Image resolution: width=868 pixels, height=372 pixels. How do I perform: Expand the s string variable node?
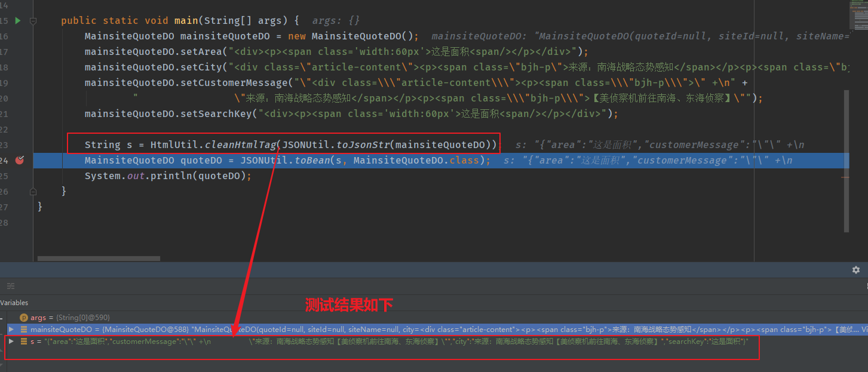pyautogui.click(x=11, y=341)
